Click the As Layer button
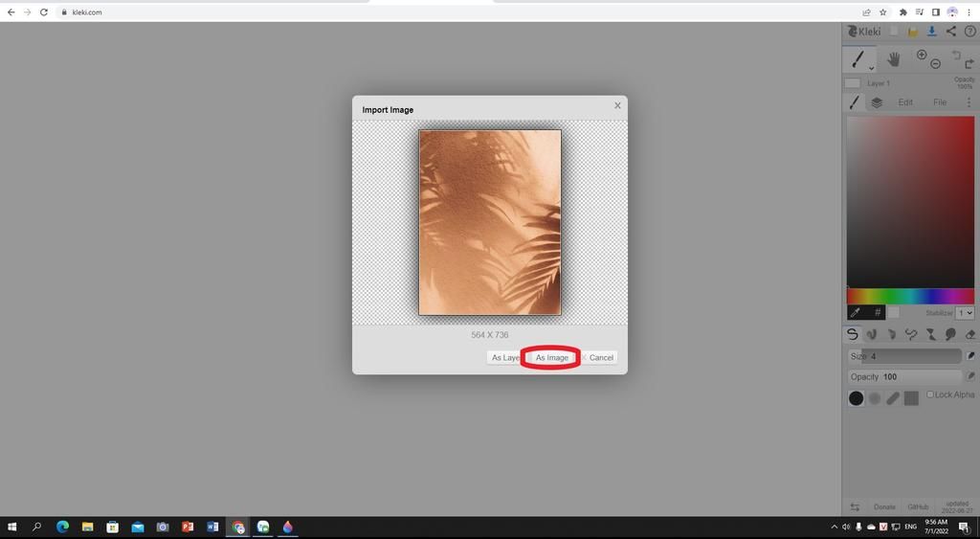Image resolution: width=980 pixels, height=539 pixels. click(x=505, y=358)
